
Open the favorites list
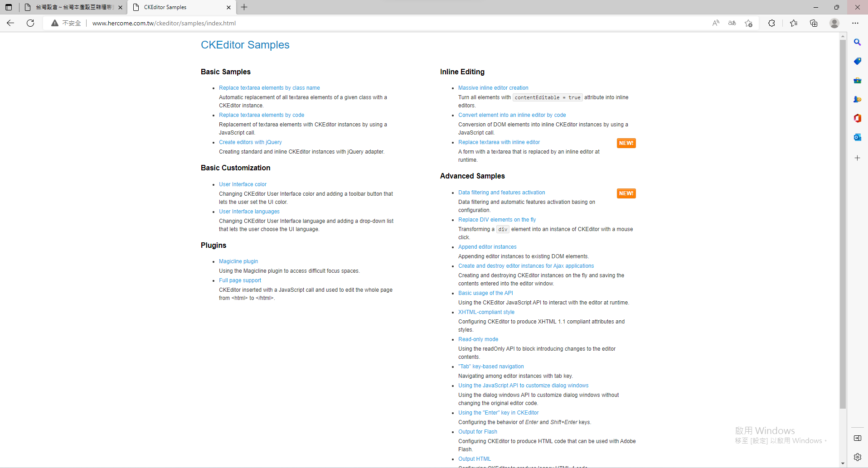click(x=794, y=23)
